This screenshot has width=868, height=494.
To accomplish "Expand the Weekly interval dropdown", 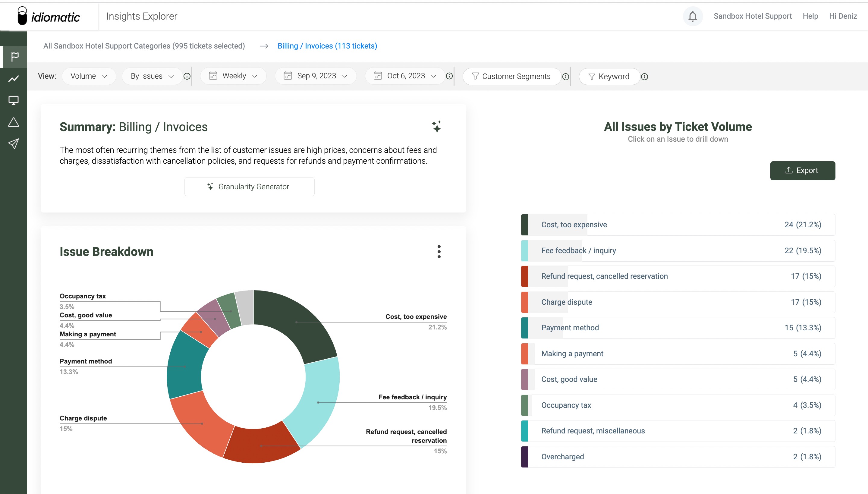I will (x=233, y=76).
